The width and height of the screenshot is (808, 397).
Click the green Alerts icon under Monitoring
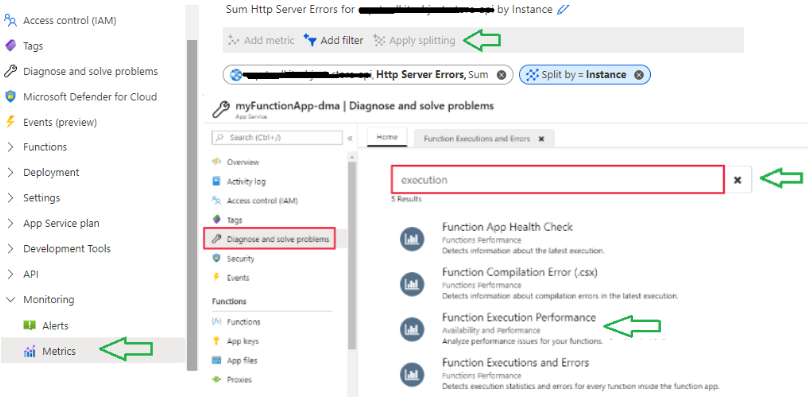click(x=30, y=325)
